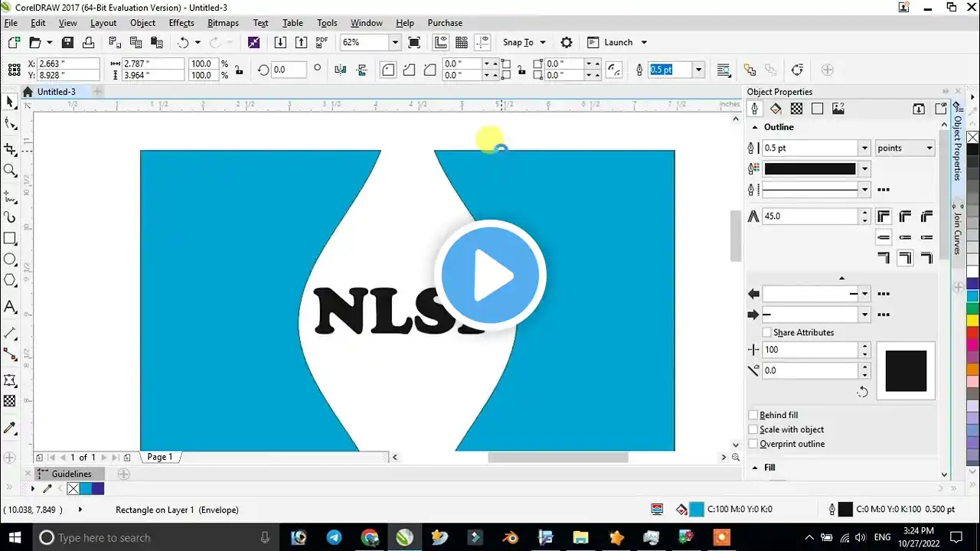The image size is (980, 551).
Task: Collapse the Outline section
Action: coord(755,128)
